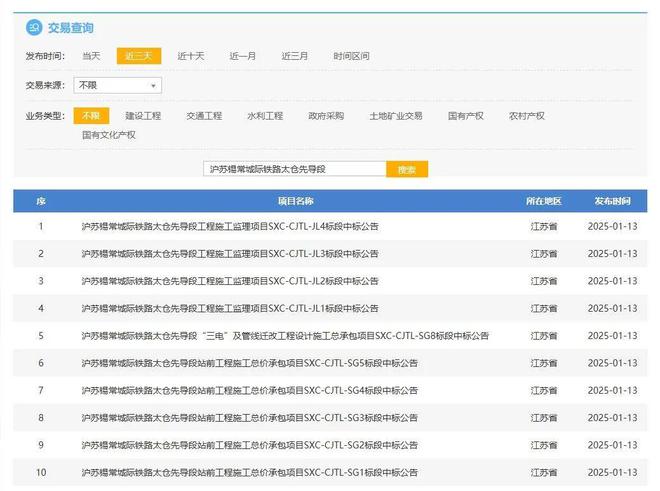Click 江苏省 in the JL4标段 row

tap(544, 227)
